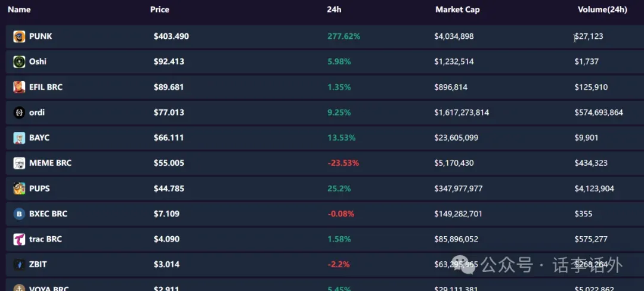This screenshot has width=644, height=291.
Task: Sort by the Volume(24h) column header
Action: pyautogui.click(x=602, y=10)
